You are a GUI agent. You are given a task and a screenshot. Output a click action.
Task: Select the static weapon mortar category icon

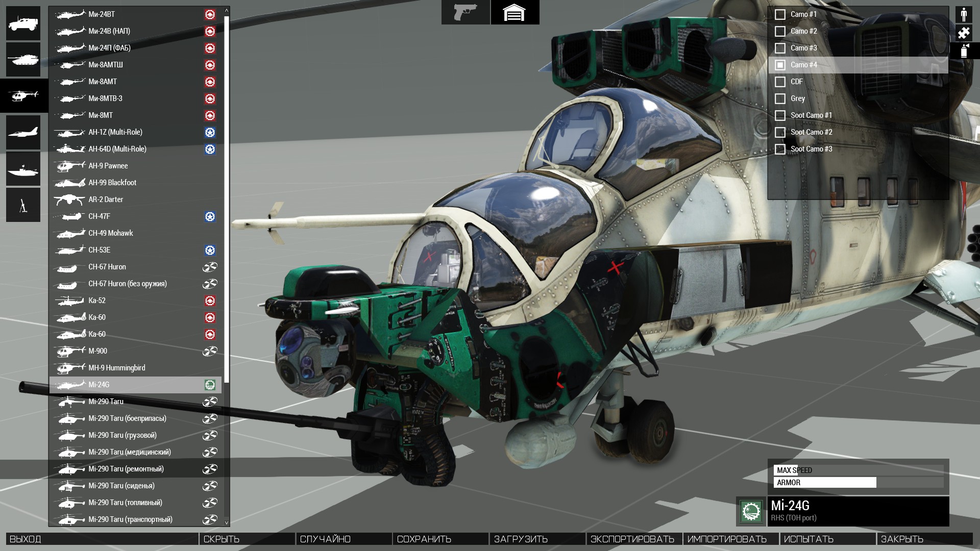click(23, 205)
